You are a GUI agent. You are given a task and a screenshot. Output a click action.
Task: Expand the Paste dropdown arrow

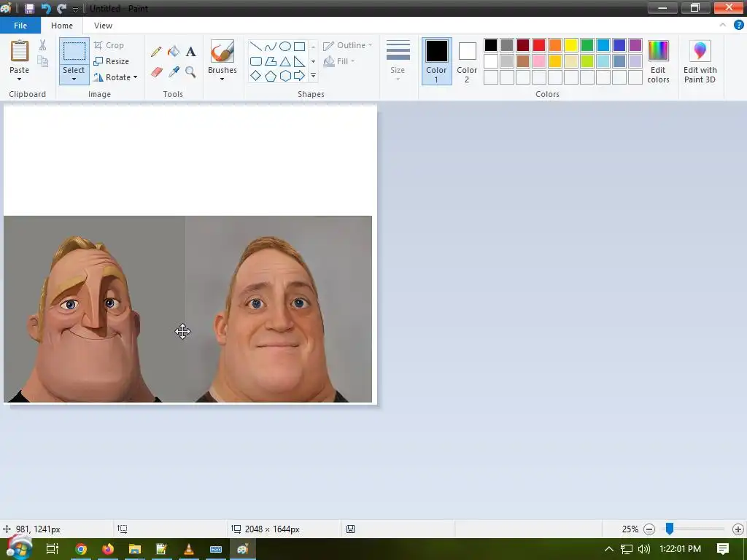(20, 79)
